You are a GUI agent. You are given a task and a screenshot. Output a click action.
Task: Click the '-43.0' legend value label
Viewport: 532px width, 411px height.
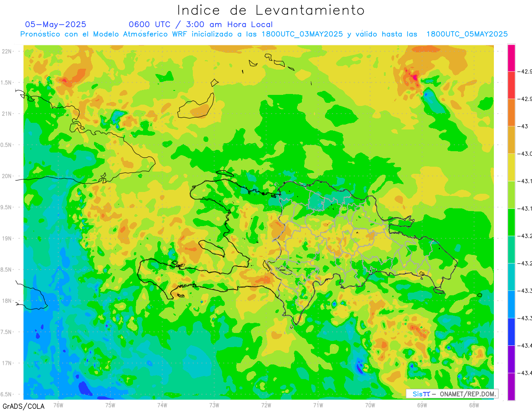pos(525,154)
